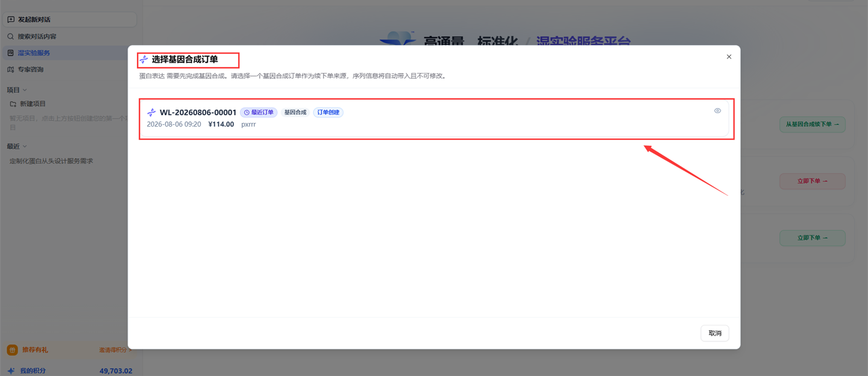Preview order details with eye icon
868x376 pixels.
pyautogui.click(x=717, y=111)
